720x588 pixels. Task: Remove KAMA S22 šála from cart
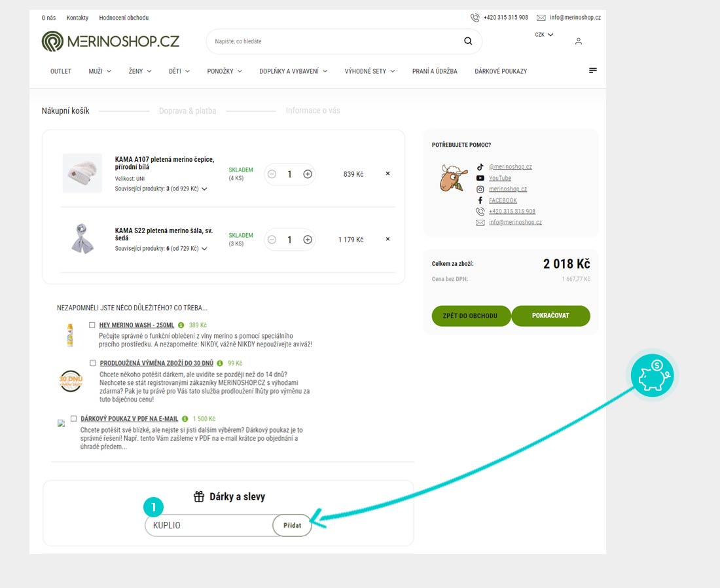pyautogui.click(x=387, y=239)
